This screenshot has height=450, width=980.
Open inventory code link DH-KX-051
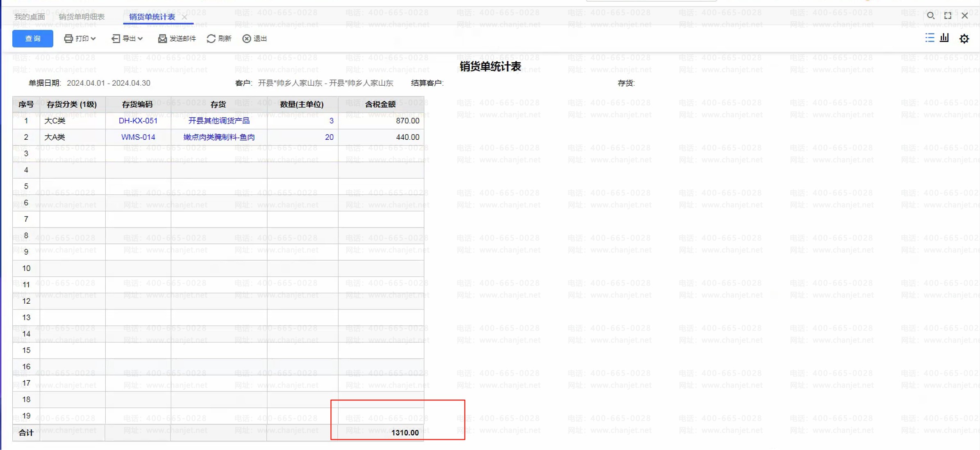pos(138,120)
